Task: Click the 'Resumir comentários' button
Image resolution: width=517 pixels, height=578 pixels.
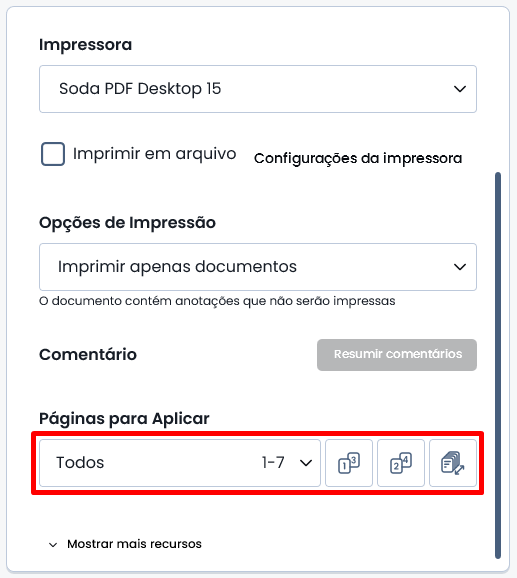Action: click(x=397, y=355)
